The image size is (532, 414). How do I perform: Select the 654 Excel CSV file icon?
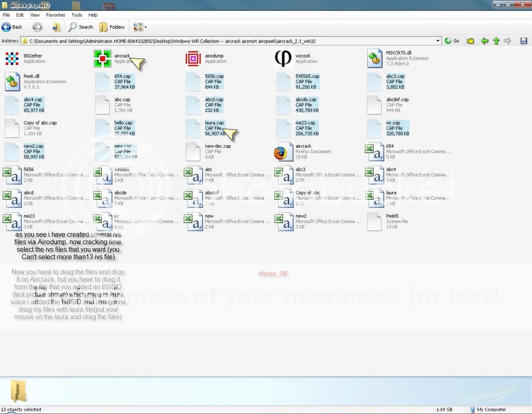pos(375,151)
